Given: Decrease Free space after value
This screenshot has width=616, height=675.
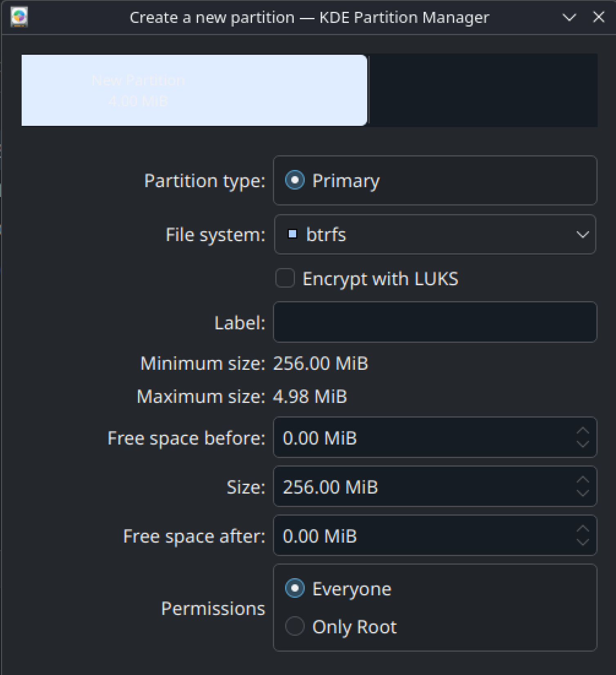Looking at the screenshot, I should (583, 542).
